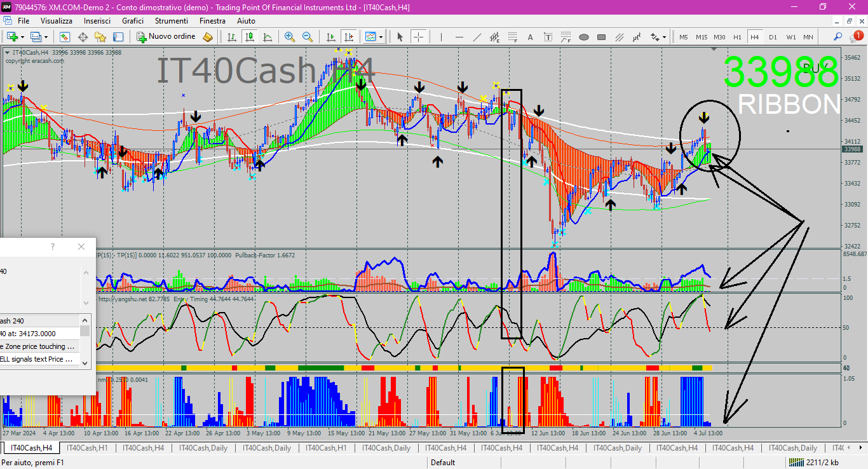Screen dimensions: 868x469
Task: Toggle chart shift from right border
Action: point(348,37)
